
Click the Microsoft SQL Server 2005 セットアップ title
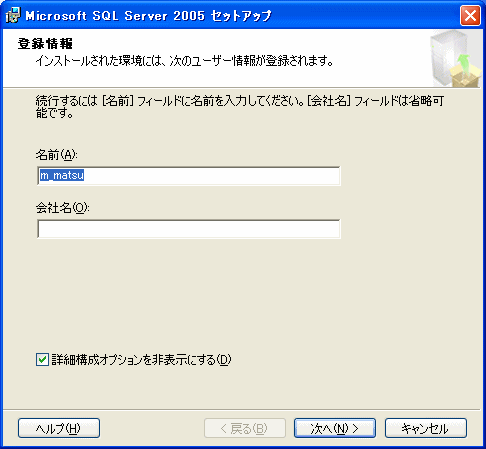pyautogui.click(x=148, y=16)
